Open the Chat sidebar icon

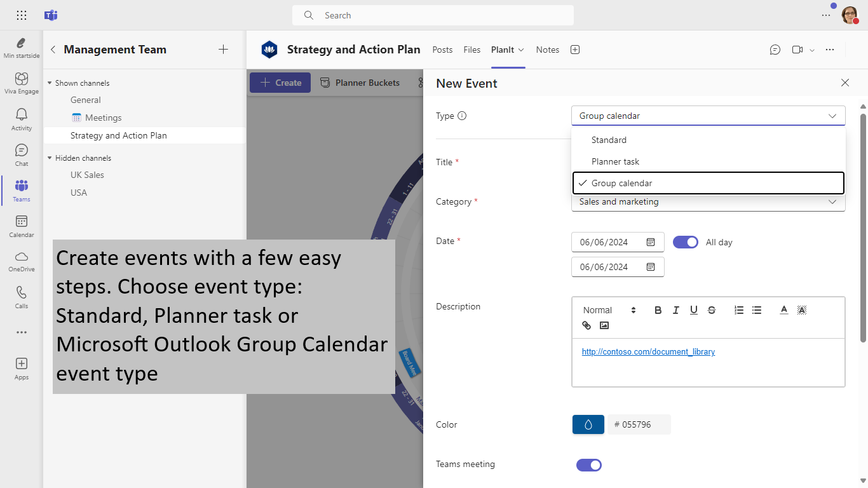pos(22,154)
